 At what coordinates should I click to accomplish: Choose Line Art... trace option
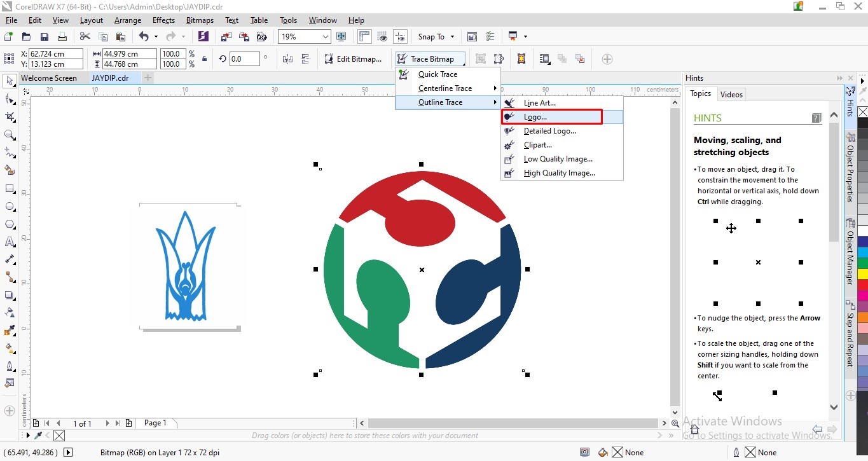(x=562, y=103)
